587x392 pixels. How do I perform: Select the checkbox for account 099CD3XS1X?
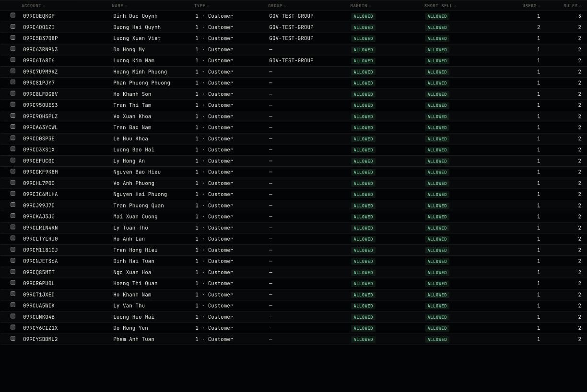click(x=13, y=149)
